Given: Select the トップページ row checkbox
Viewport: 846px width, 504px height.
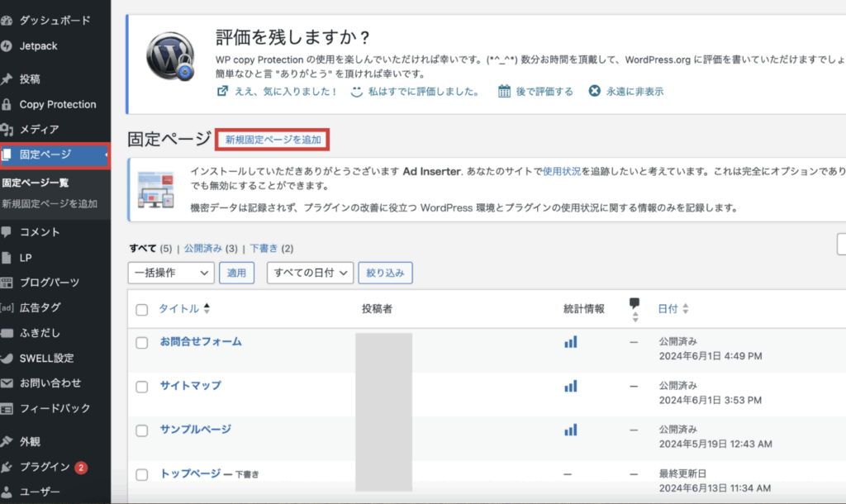Looking at the screenshot, I should [142, 475].
